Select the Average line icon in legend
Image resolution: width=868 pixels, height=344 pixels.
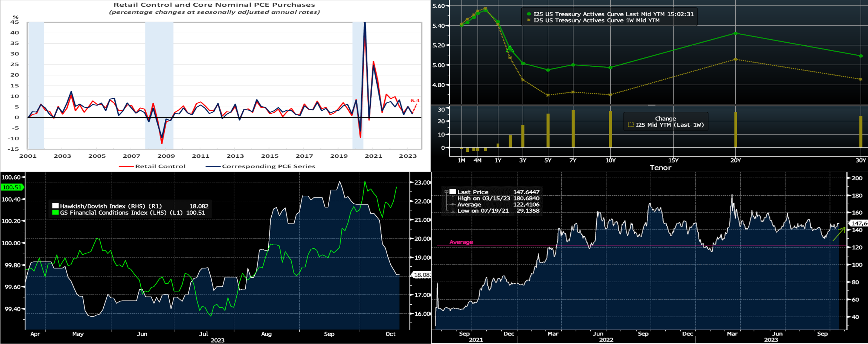tap(453, 205)
